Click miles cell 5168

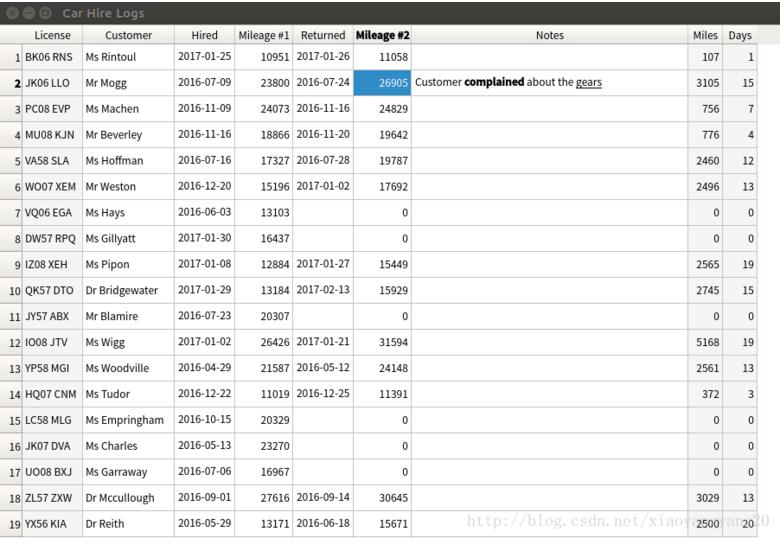(x=705, y=342)
